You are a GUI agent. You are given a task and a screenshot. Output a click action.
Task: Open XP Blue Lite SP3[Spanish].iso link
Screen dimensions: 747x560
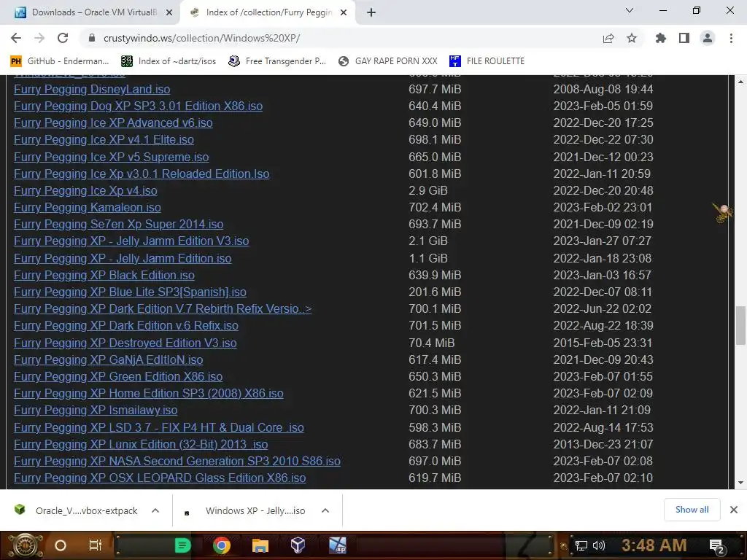pos(130,292)
